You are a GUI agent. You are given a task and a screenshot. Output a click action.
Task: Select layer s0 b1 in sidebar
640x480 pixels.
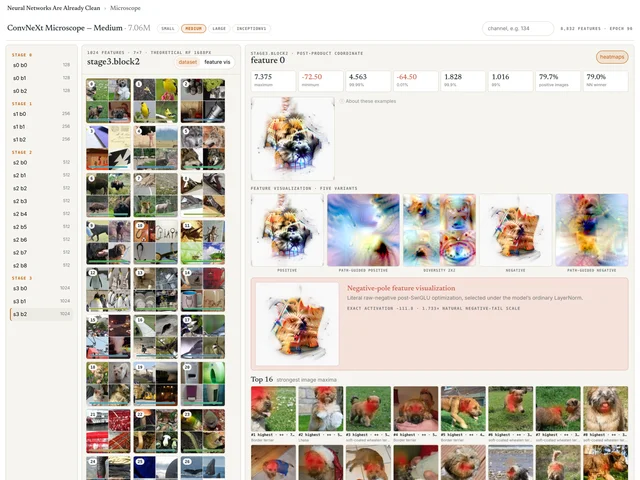[x=41, y=78]
